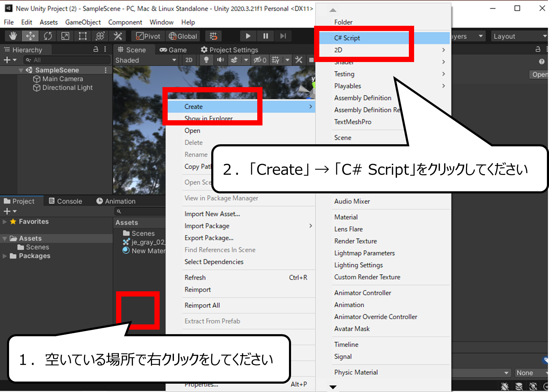This screenshot has height=392, width=549.
Task: Toggle grid snapping icon in toolbar
Action: pyautogui.click(x=213, y=36)
